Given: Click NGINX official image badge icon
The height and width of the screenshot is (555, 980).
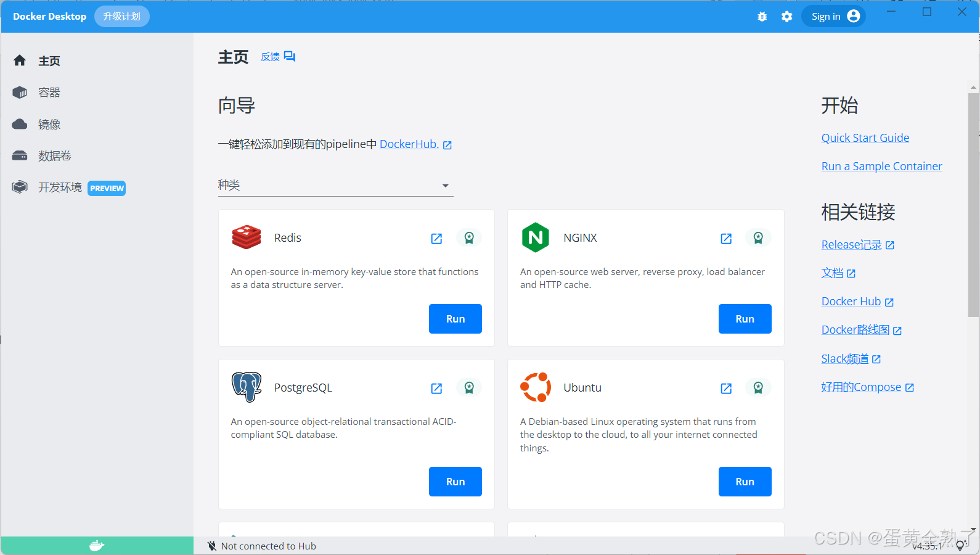Looking at the screenshot, I should point(759,237).
